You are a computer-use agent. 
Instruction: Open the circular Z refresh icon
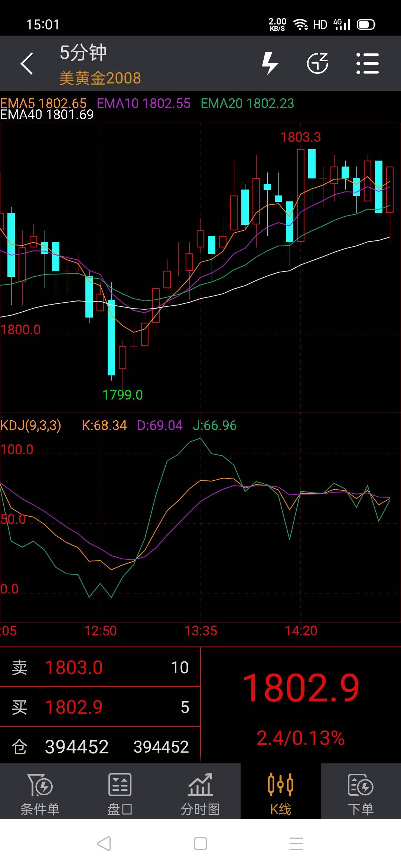[318, 63]
